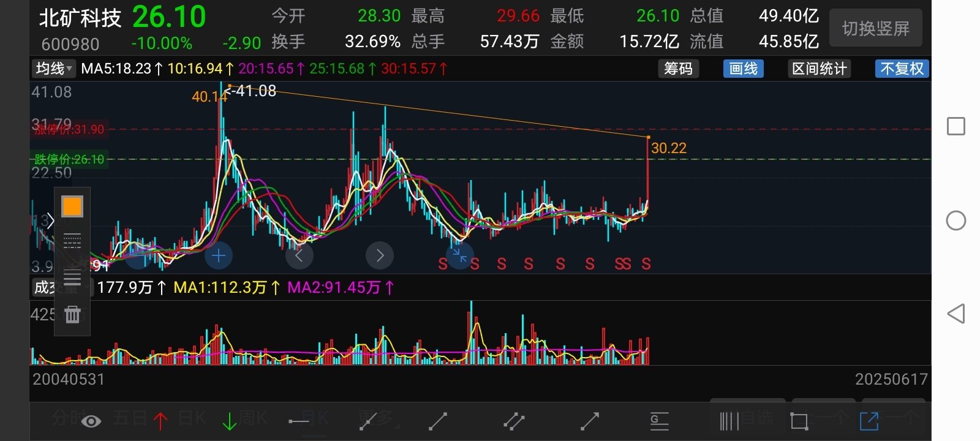
Task: Tap volume MA2:91.45万 value
Action: click(341, 287)
